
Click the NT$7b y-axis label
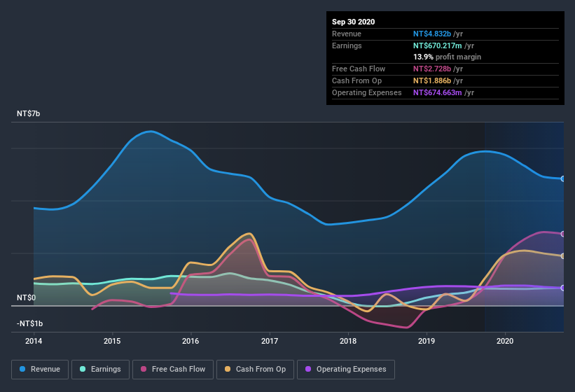pos(29,113)
